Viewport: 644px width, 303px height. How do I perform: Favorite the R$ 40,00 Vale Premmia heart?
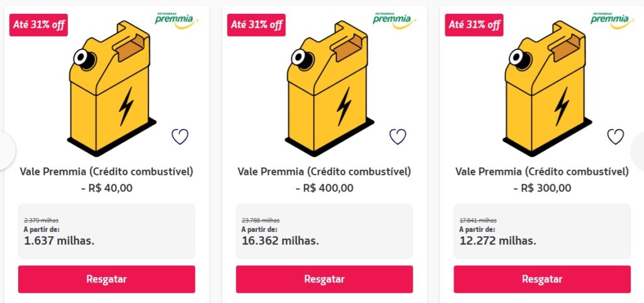tap(180, 136)
